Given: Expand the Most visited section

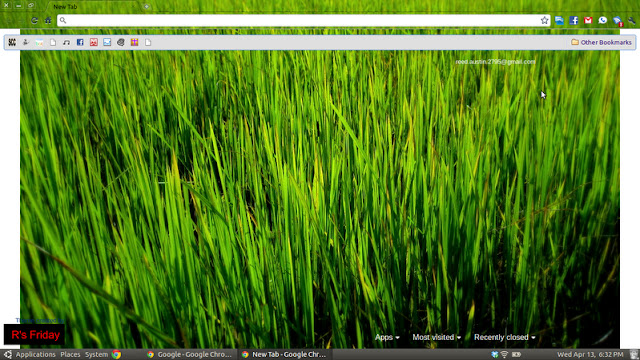Looking at the screenshot, I should pos(436,337).
